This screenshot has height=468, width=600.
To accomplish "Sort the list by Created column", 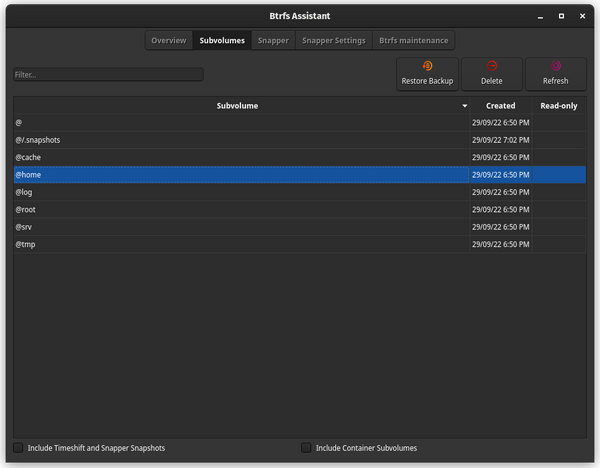I will pyautogui.click(x=500, y=106).
